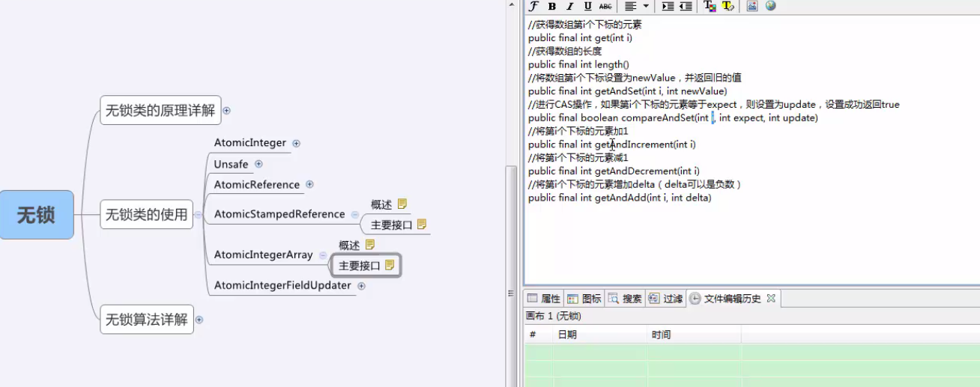Switch to the 属性 tab
The width and height of the screenshot is (980, 387).
pyautogui.click(x=544, y=299)
